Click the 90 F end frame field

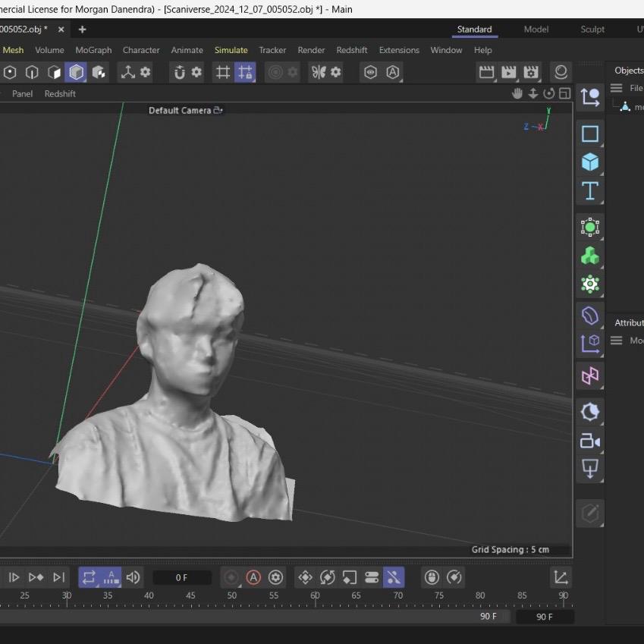click(545, 617)
